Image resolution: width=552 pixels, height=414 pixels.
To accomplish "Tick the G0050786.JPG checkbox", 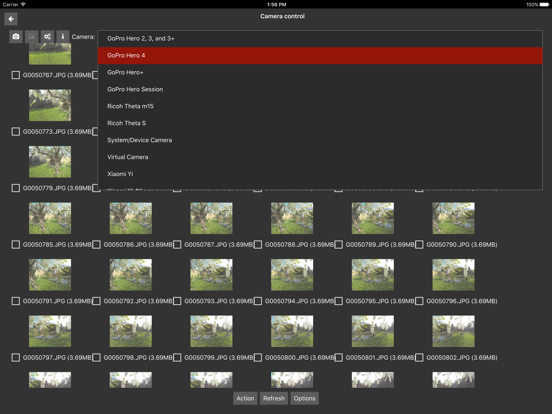I will pos(96,245).
